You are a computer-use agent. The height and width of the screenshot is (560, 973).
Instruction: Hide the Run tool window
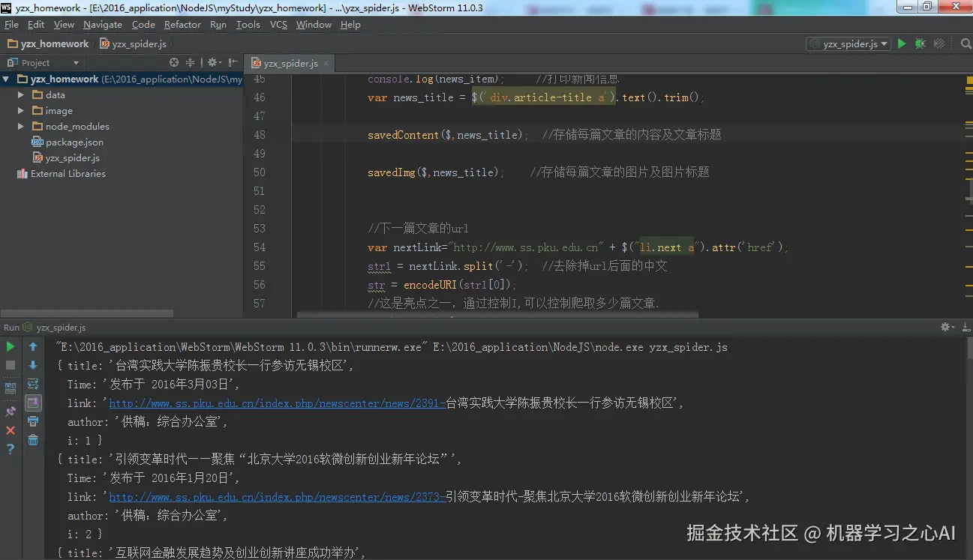coord(965,328)
